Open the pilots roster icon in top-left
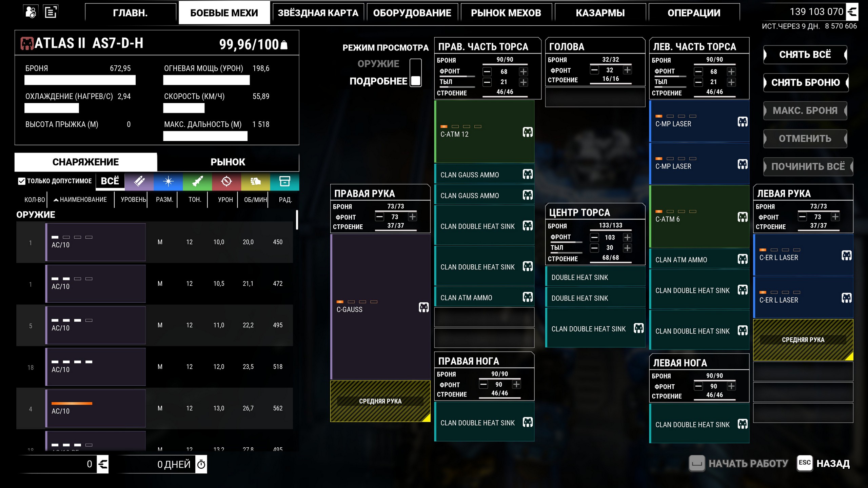 click(31, 12)
